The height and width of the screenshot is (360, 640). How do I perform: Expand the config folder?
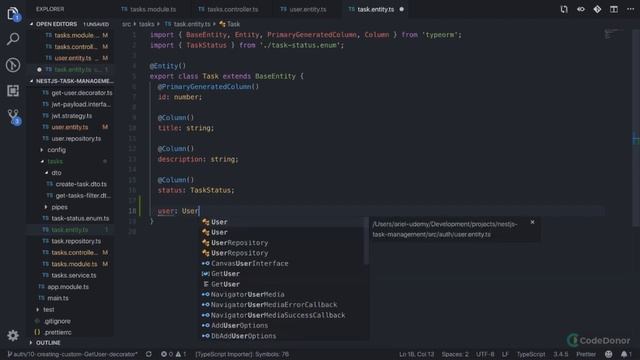[56, 150]
